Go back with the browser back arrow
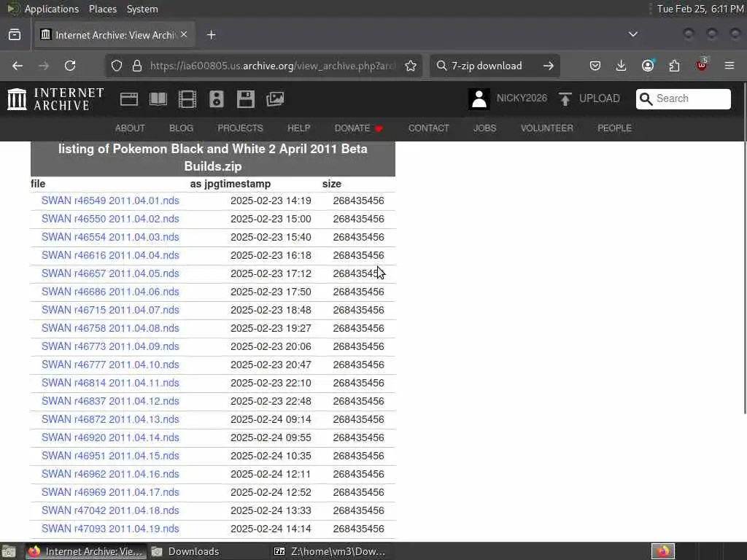Screen dimensions: 747x560 (18, 66)
